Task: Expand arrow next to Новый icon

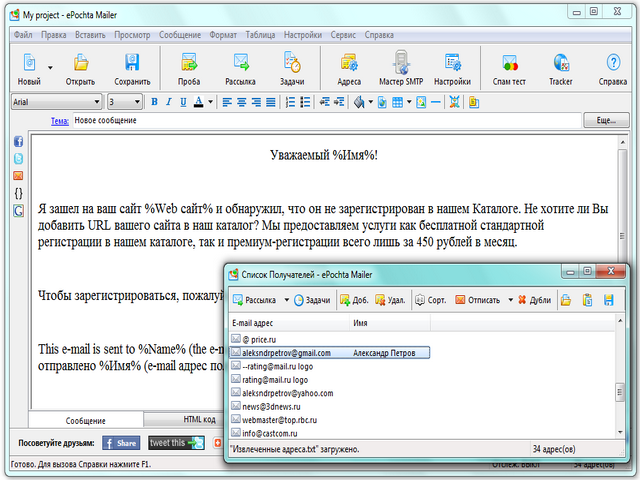Action: click(50, 67)
